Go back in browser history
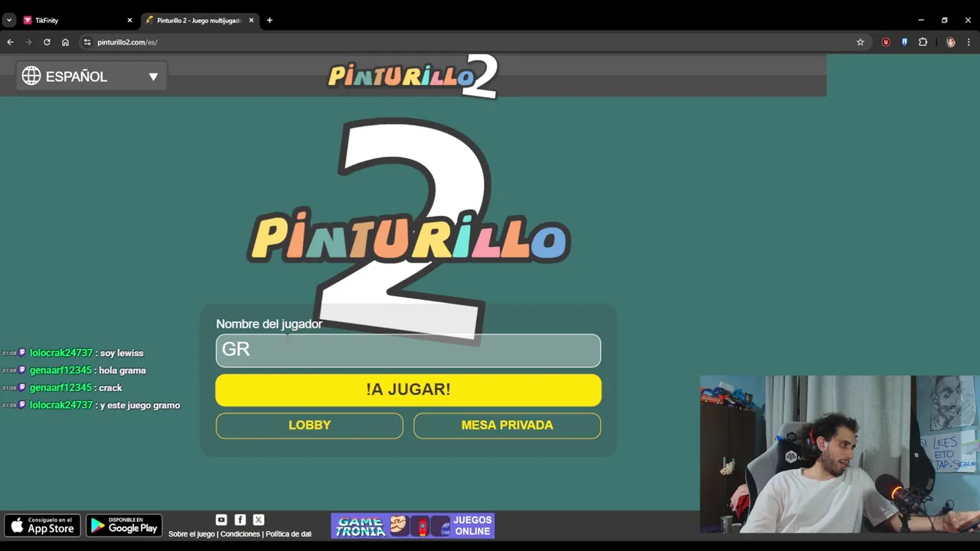Viewport: 980px width, 551px height. pyautogui.click(x=10, y=42)
